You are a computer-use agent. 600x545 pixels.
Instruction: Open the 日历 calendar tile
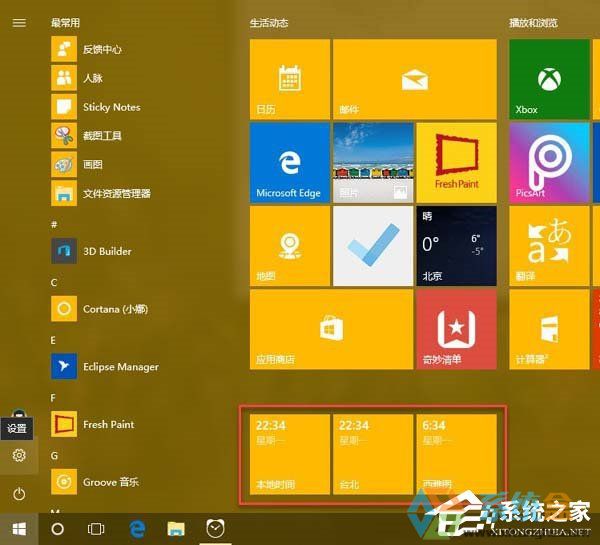(x=290, y=79)
